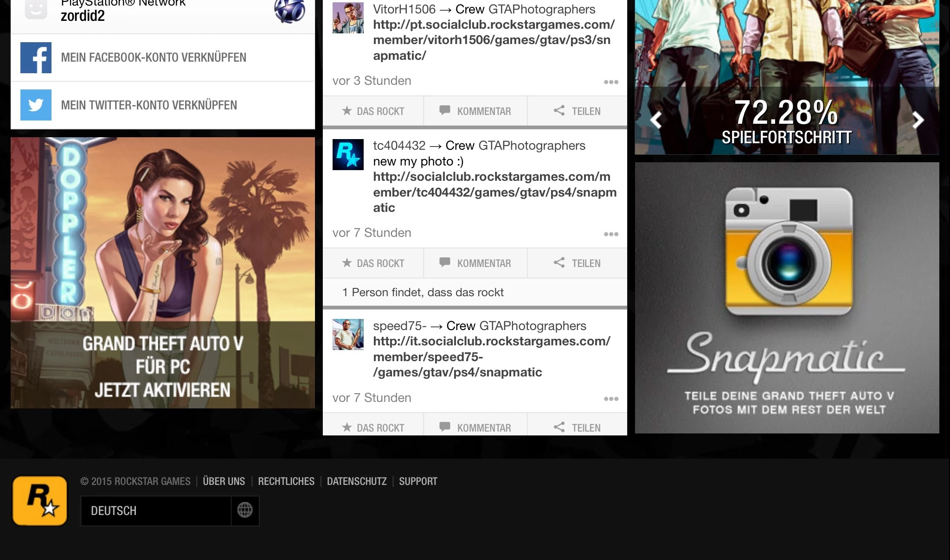This screenshot has height=560, width=950.
Task: Click the PlayStation Network logo icon
Action: (289, 10)
